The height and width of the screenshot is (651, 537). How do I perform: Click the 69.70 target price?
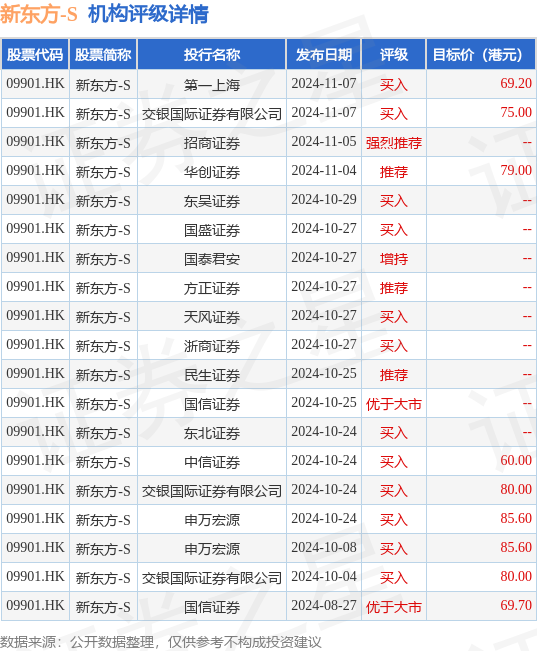[x=516, y=605]
